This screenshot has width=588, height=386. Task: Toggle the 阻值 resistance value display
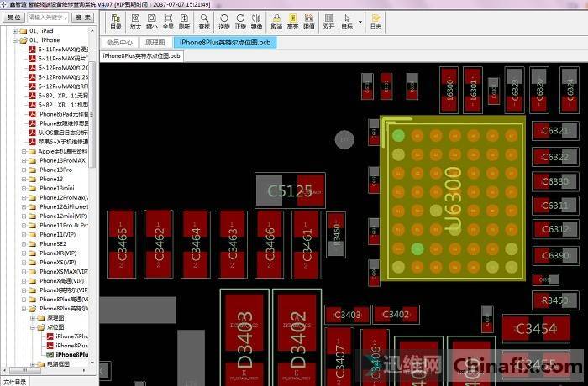(308, 21)
